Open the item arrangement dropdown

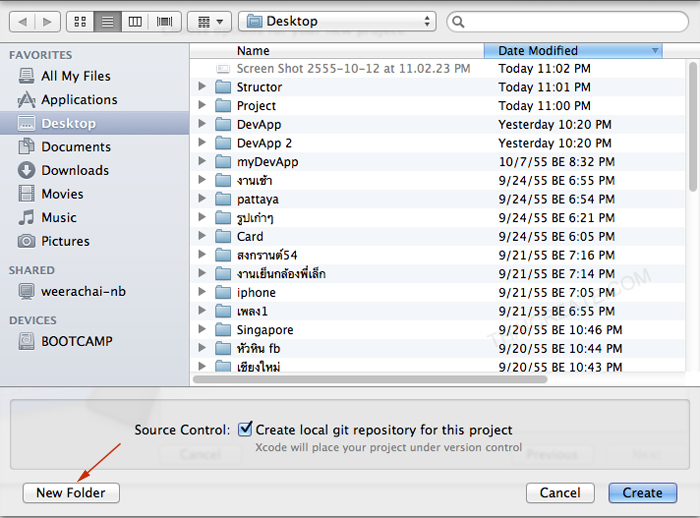209,21
